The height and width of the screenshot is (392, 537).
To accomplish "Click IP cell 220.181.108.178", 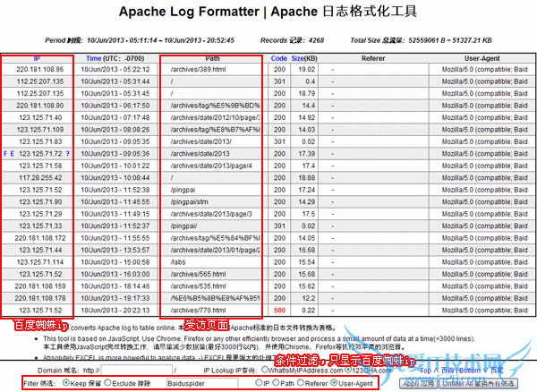I will pos(40,299).
